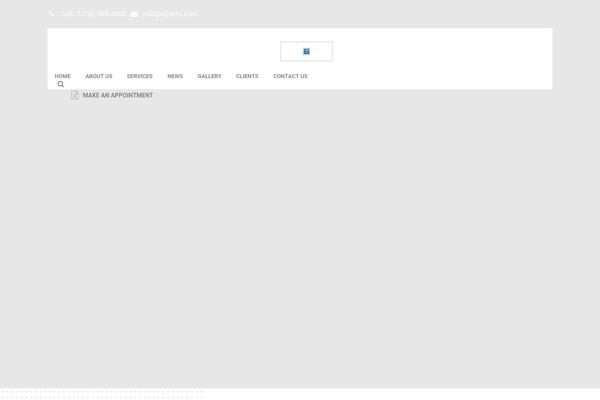Open the CONTACT US page

290,76
